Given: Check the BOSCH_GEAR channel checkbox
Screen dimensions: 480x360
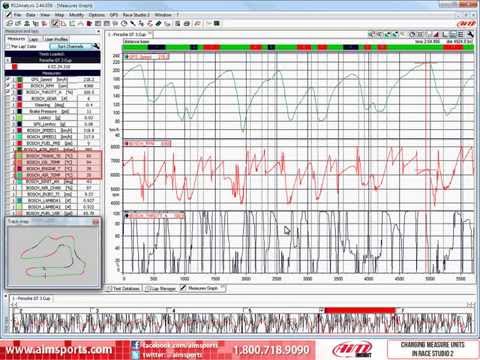Looking at the screenshot, I should pos(8,99).
